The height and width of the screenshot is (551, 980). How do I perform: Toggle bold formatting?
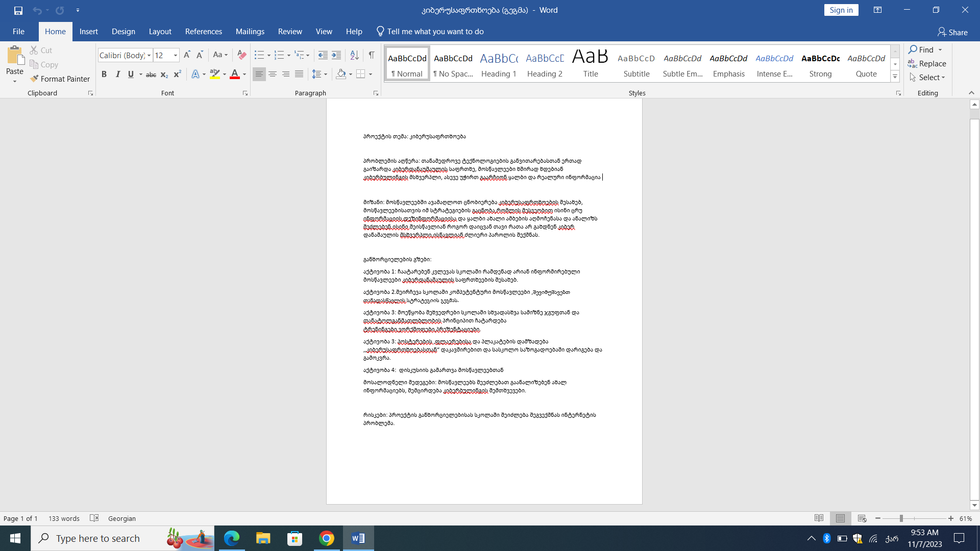coord(104,74)
